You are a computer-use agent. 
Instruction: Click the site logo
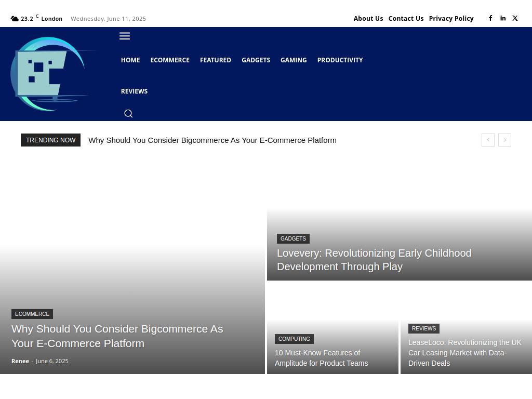(52, 74)
